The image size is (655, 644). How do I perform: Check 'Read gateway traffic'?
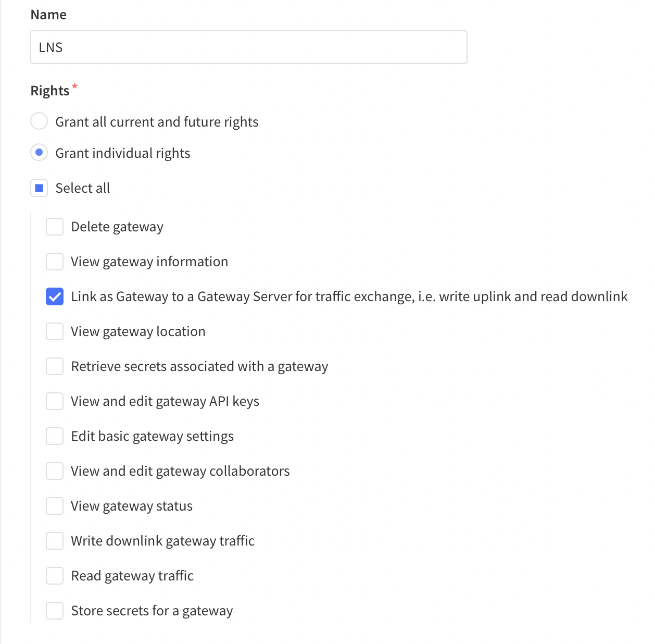click(54, 576)
